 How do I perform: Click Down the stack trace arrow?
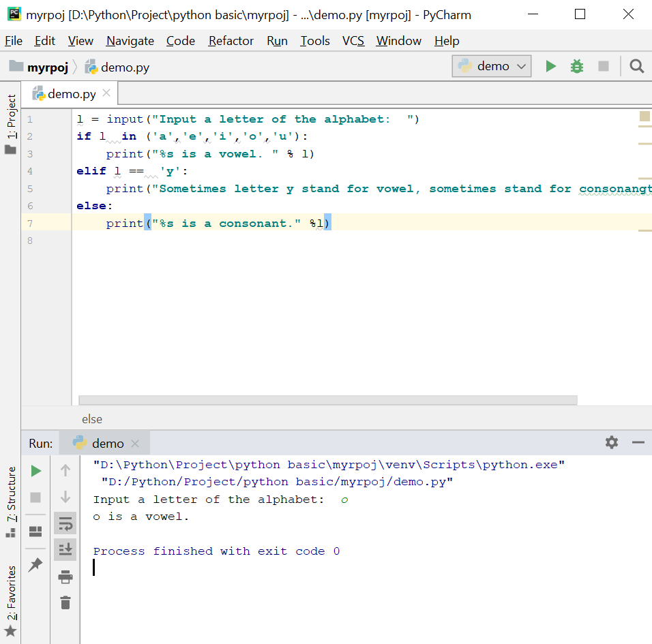[x=65, y=497]
